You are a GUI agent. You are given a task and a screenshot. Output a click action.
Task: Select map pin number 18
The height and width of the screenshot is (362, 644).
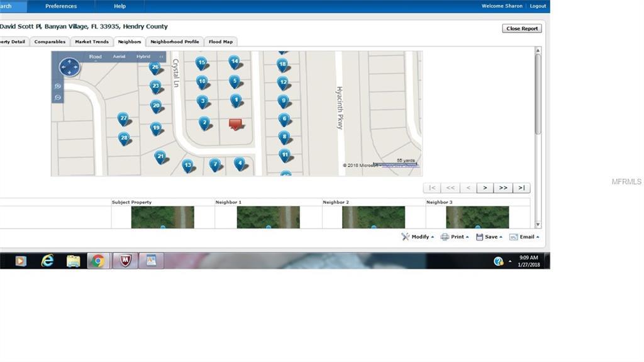(x=282, y=65)
